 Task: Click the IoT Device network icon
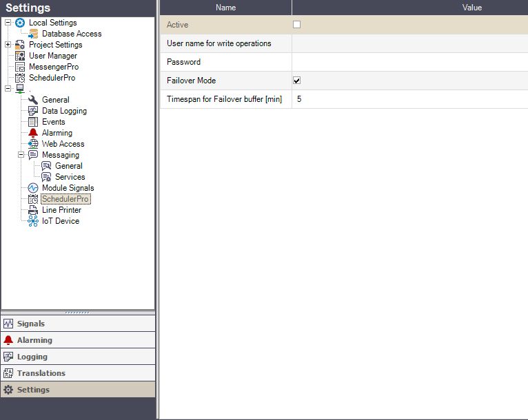pos(33,221)
